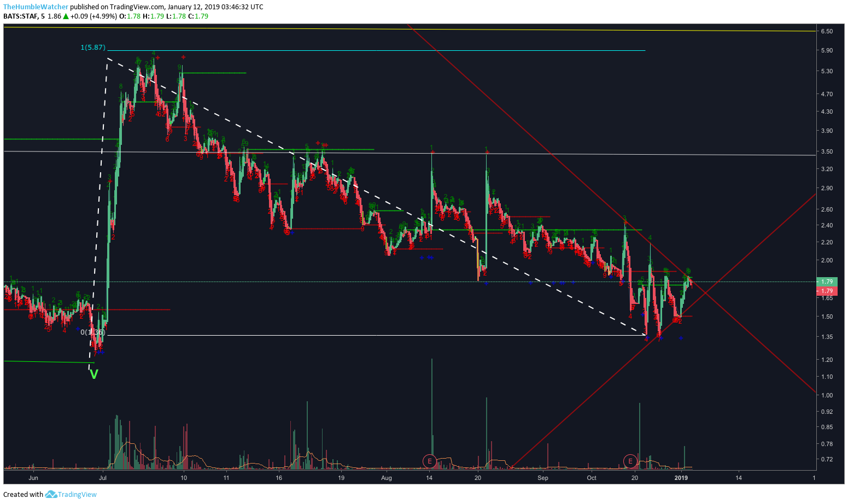Click earnings E marker near Oct 20

click(x=630, y=461)
